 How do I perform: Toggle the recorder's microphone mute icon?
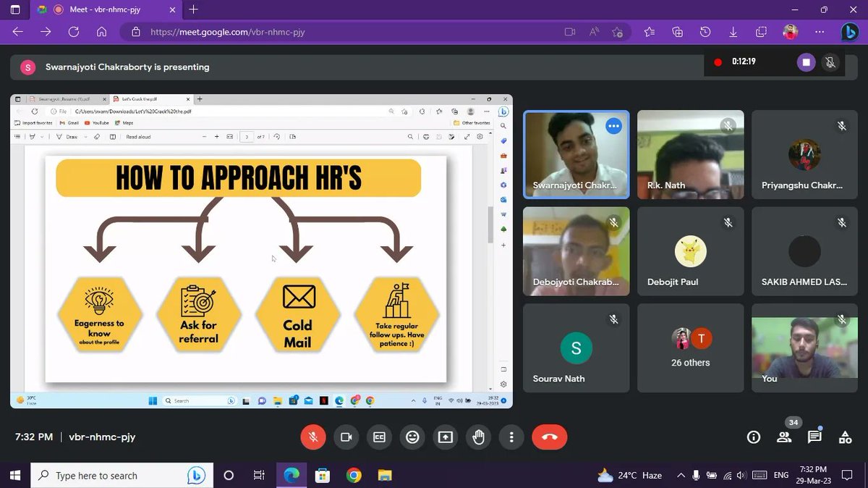[830, 62]
